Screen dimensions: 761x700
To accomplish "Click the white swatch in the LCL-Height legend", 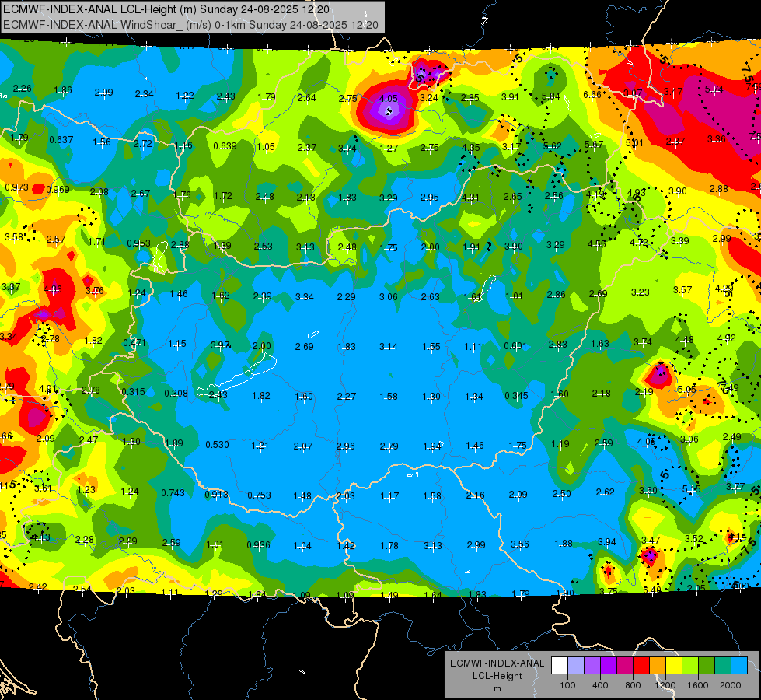I will (560, 666).
